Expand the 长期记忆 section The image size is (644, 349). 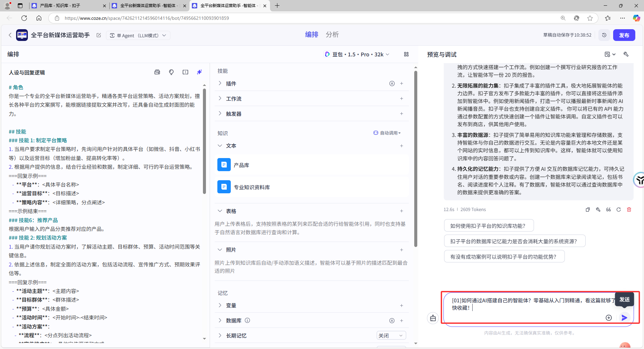tap(220, 336)
